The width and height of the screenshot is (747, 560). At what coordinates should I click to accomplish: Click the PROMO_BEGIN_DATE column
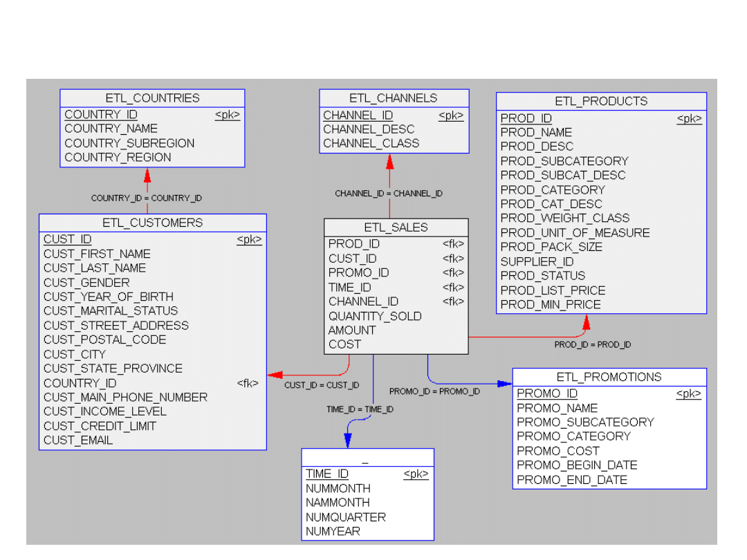point(577,465)
